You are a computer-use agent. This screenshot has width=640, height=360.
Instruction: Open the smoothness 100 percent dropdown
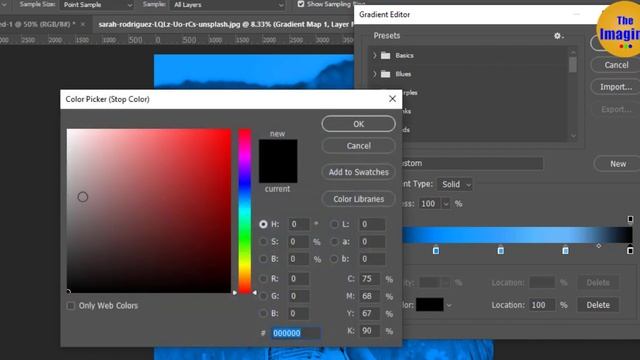tap(446, 204)
